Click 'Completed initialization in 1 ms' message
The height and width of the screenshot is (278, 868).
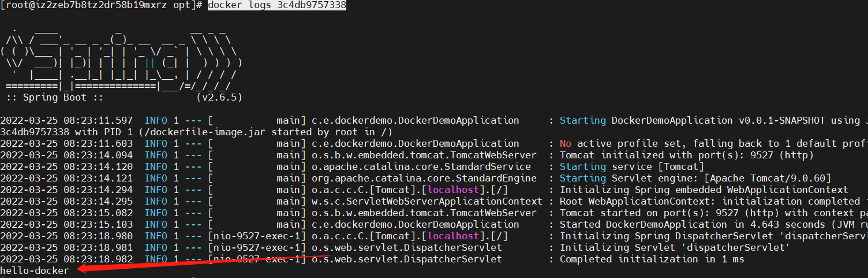tap(652, 260)
